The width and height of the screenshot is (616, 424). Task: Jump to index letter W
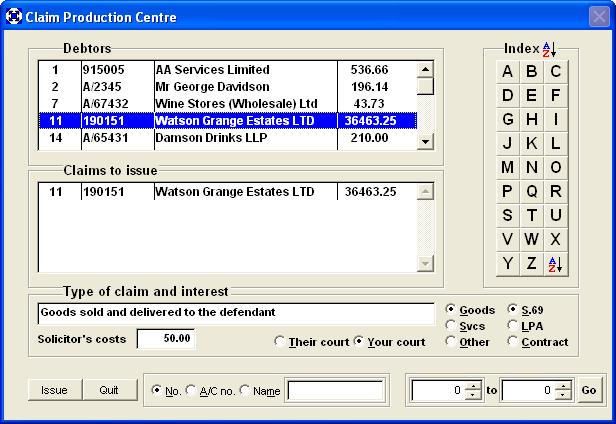(x=532, y=239)
